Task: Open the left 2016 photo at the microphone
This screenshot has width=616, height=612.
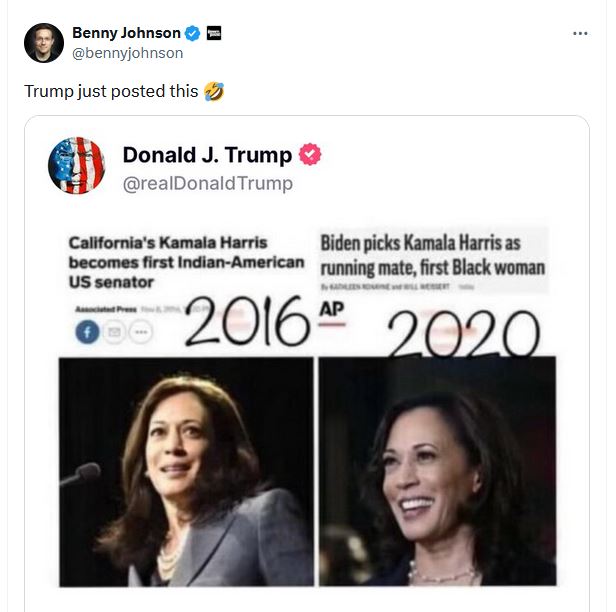Action: [x=186, y=471]
